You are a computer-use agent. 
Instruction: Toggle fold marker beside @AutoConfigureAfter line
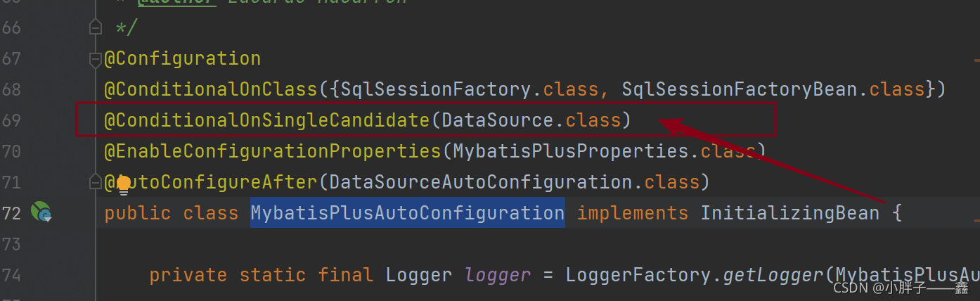click(96, 182)
